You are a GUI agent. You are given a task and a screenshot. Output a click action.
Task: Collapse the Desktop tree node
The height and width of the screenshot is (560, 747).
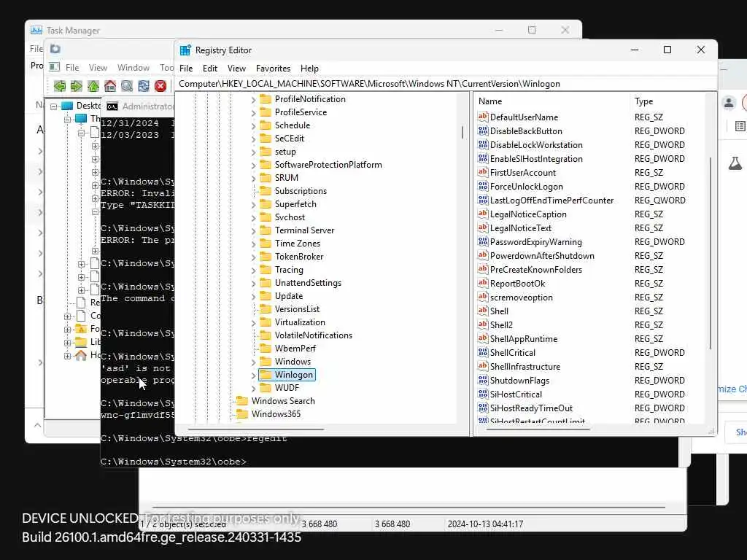54,106
